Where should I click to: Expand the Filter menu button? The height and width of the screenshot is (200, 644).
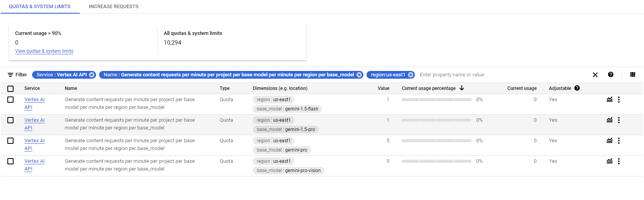click(x=17, y=75)
